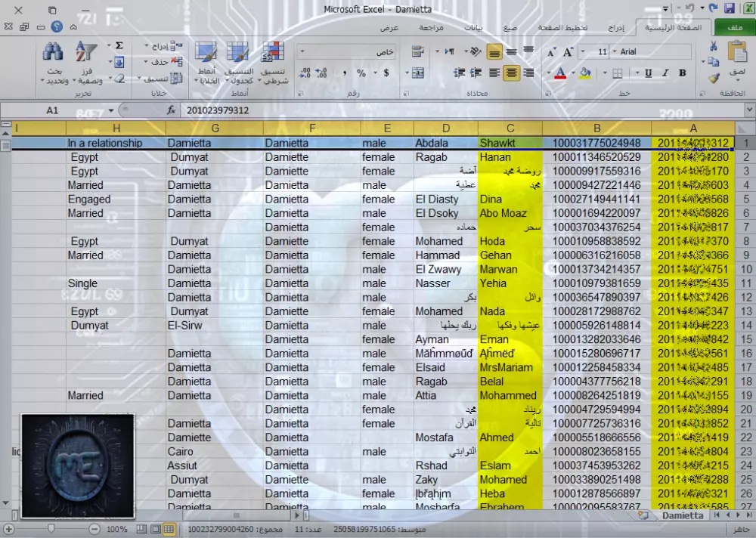Apply percent style format
This screenshot has width=756, height=538.
coord(361,73)
